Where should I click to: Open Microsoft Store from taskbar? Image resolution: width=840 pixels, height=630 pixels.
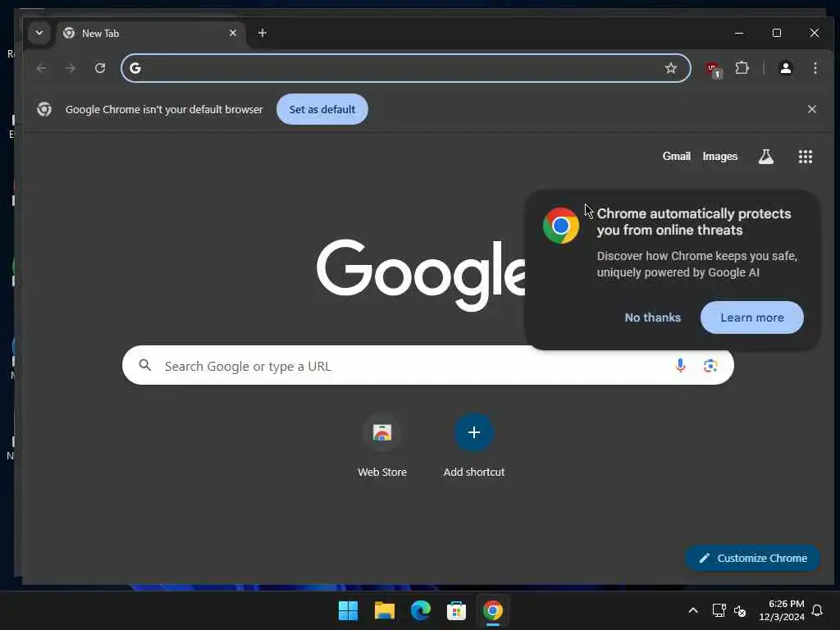[456, 610]
